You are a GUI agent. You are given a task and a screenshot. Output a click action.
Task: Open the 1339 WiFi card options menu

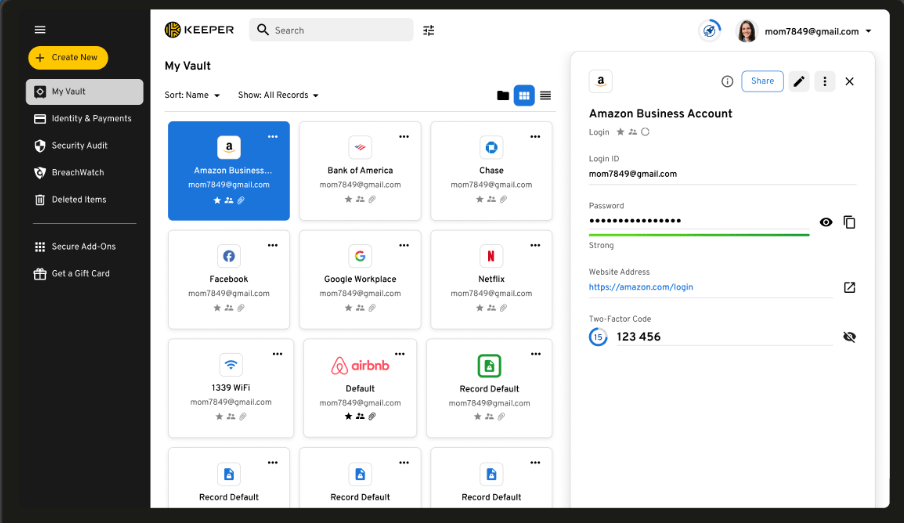tap(277, 354)
